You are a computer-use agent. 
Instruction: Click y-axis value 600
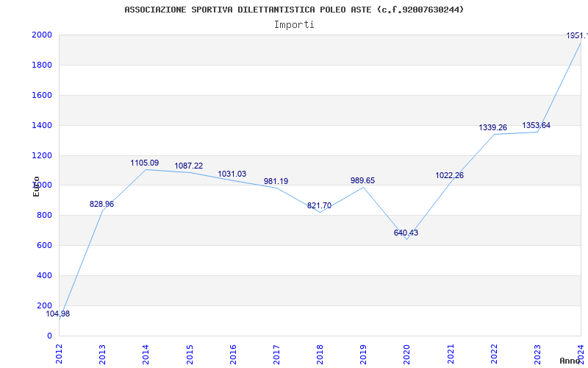pyautogui.click(x=44, y=246)
